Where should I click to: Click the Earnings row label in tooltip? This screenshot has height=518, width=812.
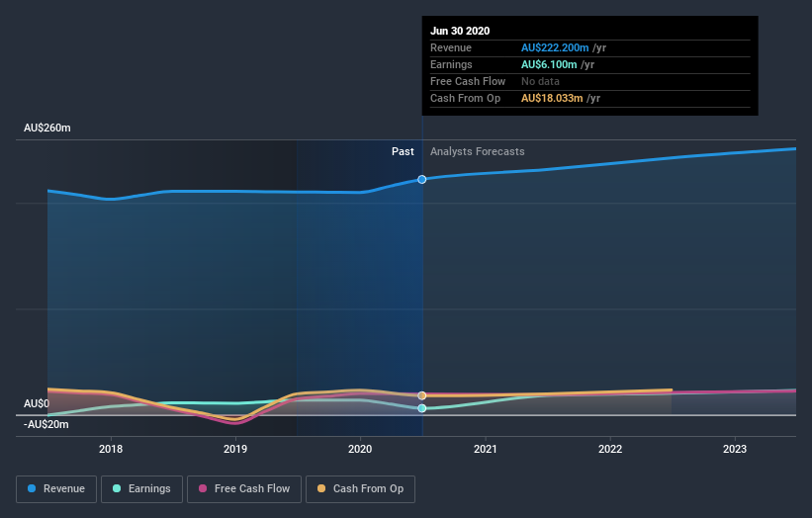pos(451,64)
